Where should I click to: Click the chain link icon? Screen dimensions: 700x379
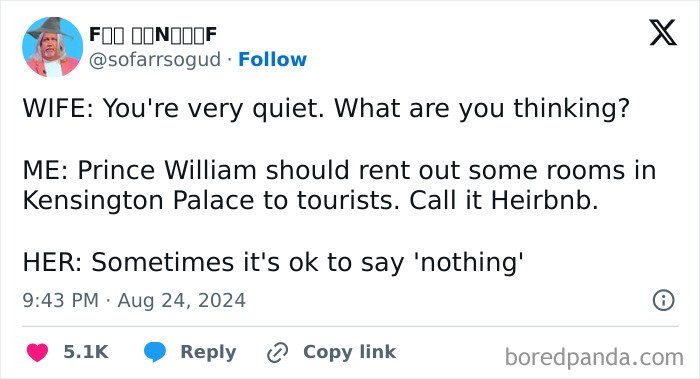click(x=277, y=353)
